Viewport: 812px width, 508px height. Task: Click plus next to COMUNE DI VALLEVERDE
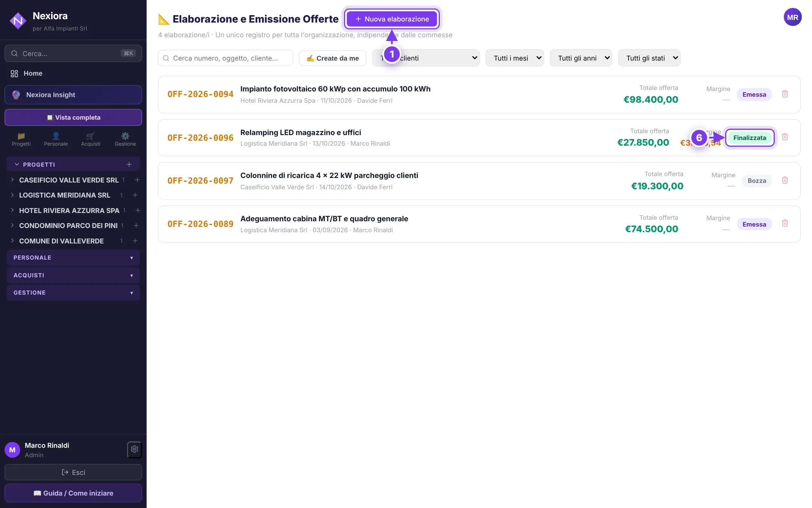coord(135,241)
